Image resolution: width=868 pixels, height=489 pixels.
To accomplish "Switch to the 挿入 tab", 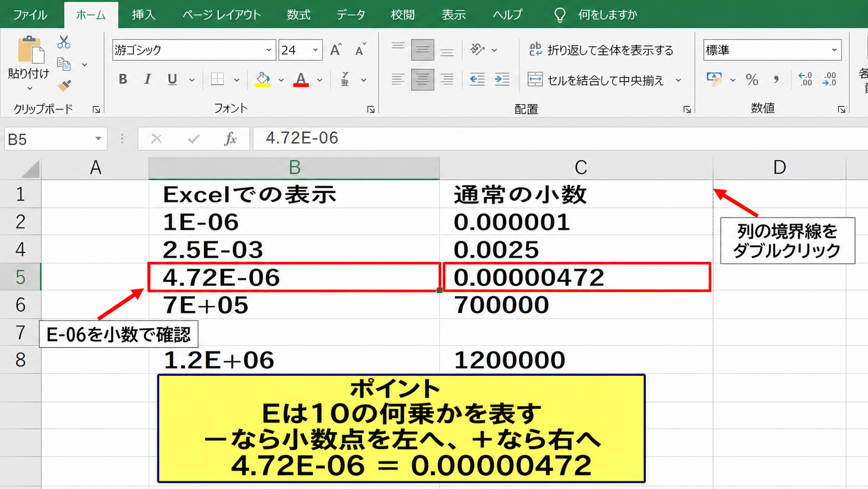I will coord(143,15).
